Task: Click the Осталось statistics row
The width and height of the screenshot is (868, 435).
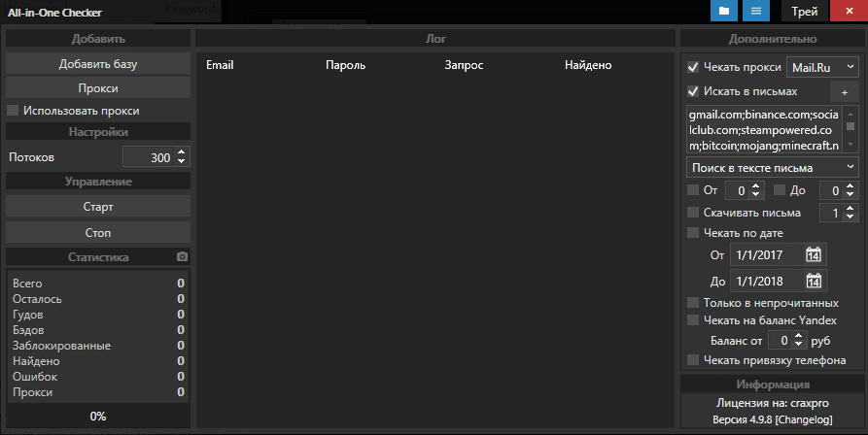Action: pyautogui.click(x=98, y=298)
